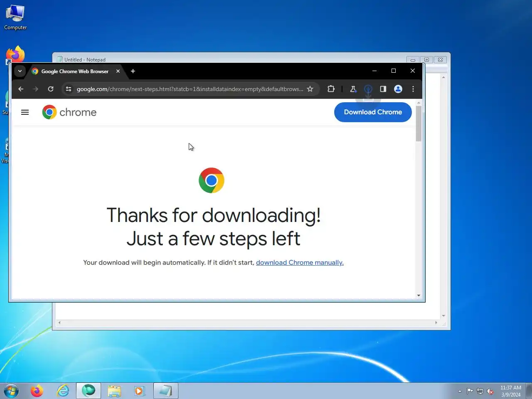532x399 pixels.
Task: Click the scroll up arrow in Chrome page
Action: [x=419, y=103]
